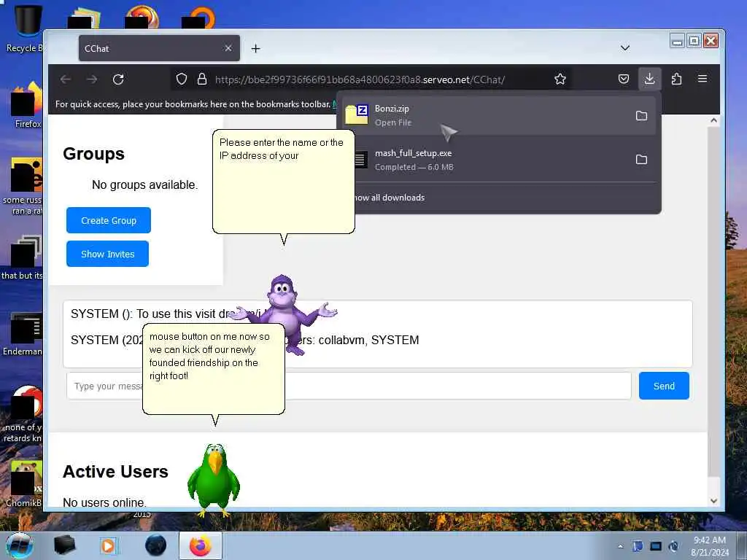Close the CChat tab
This screenshot has width=747, height=560.
tap(228, 48)
